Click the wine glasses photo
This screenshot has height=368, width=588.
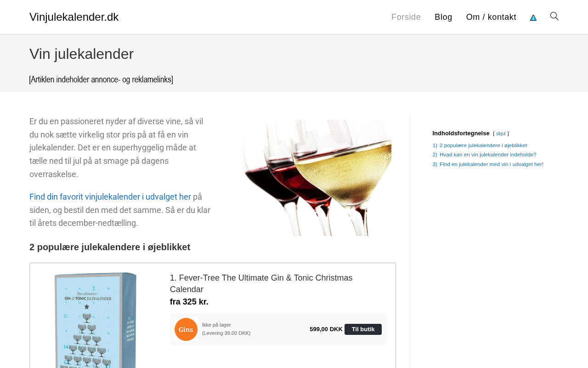click(317, 178)
